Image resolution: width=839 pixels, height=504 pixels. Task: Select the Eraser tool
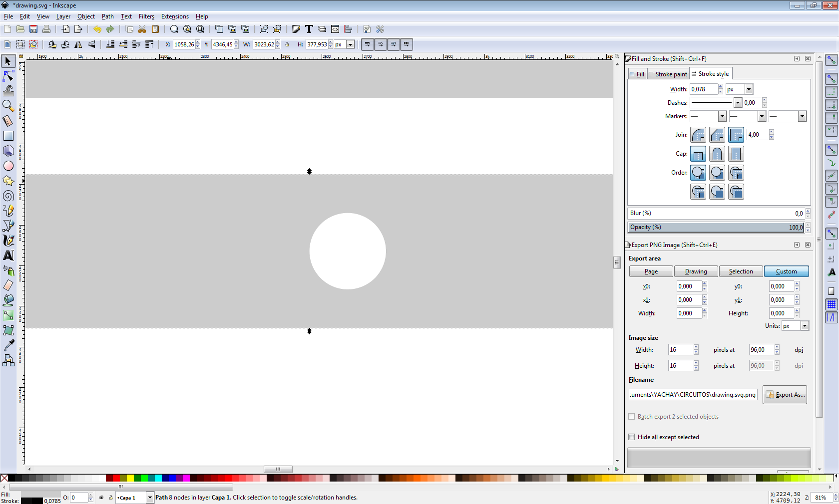click(8, 285)
